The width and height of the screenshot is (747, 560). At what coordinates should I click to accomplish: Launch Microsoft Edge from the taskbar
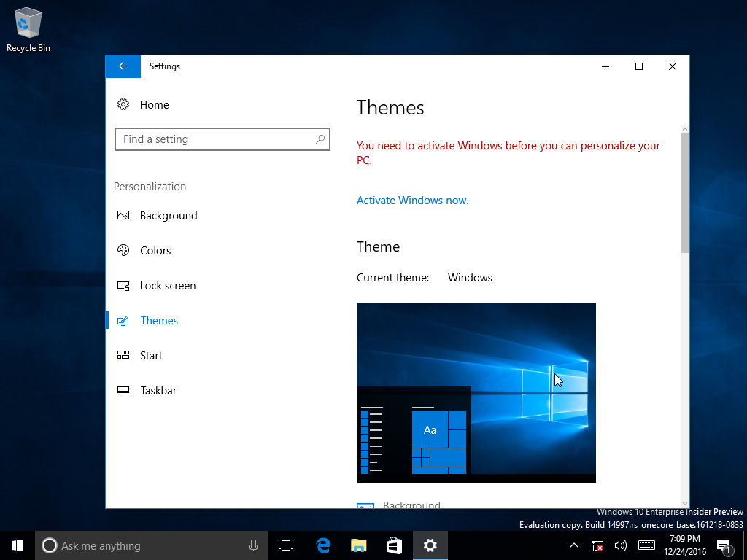[x=323, y=545]
